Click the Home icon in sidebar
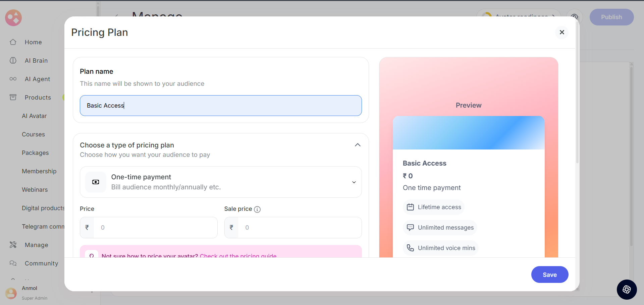 13,42
